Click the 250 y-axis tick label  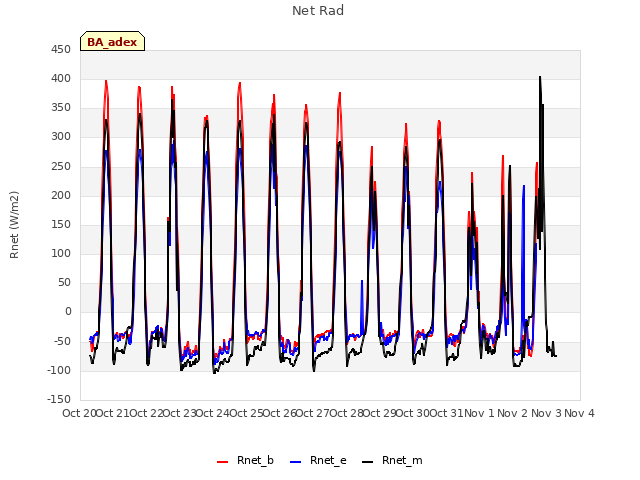tap(61, 166)
